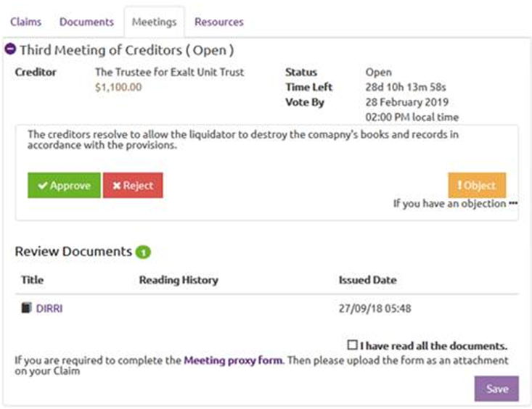Click the DIRRI document book icon
Viewport: 532px width, 409px height.
(27, 308)
